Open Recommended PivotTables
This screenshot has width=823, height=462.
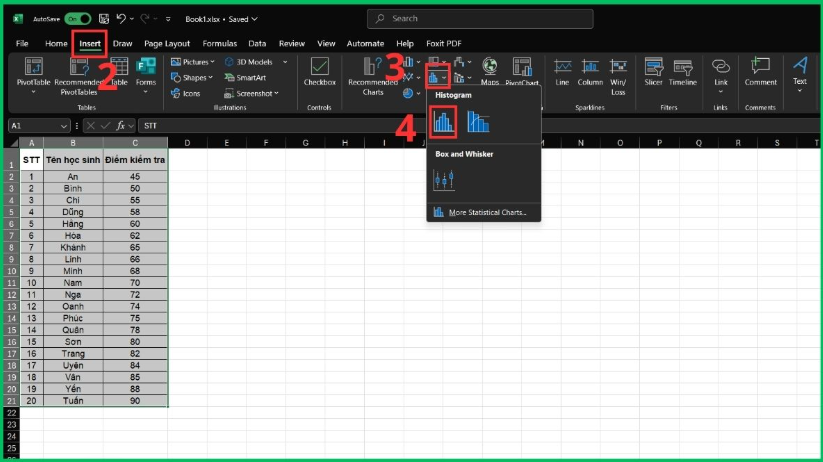point(79,77)
